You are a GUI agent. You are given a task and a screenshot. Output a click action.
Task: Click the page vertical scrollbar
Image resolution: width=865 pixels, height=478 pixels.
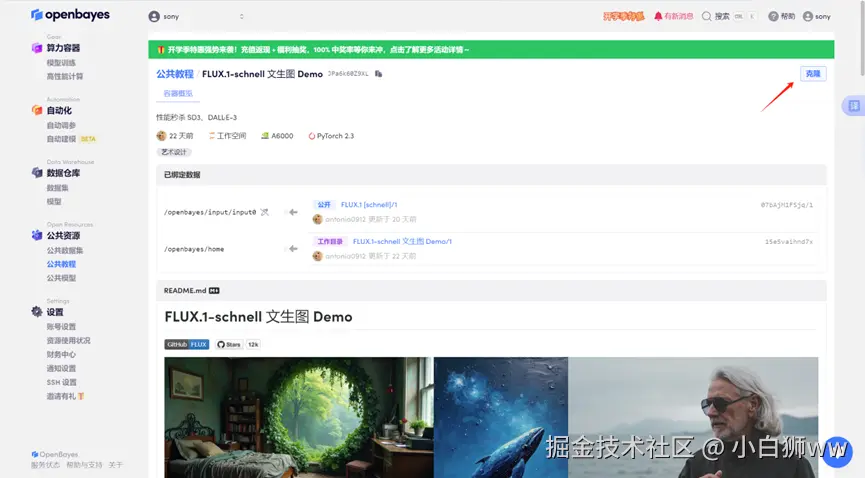point(861,39)
